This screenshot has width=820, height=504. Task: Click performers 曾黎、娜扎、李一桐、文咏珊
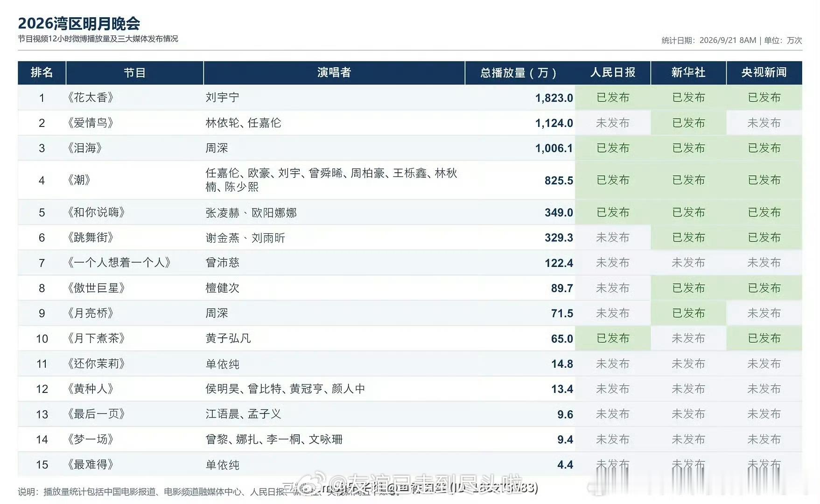(x=274, y=439)
